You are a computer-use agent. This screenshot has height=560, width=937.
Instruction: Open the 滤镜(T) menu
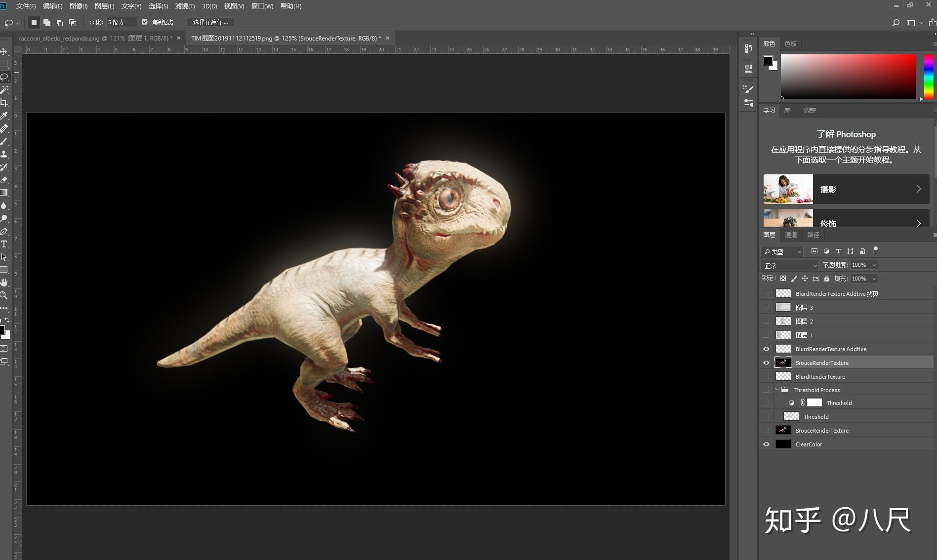185,6
